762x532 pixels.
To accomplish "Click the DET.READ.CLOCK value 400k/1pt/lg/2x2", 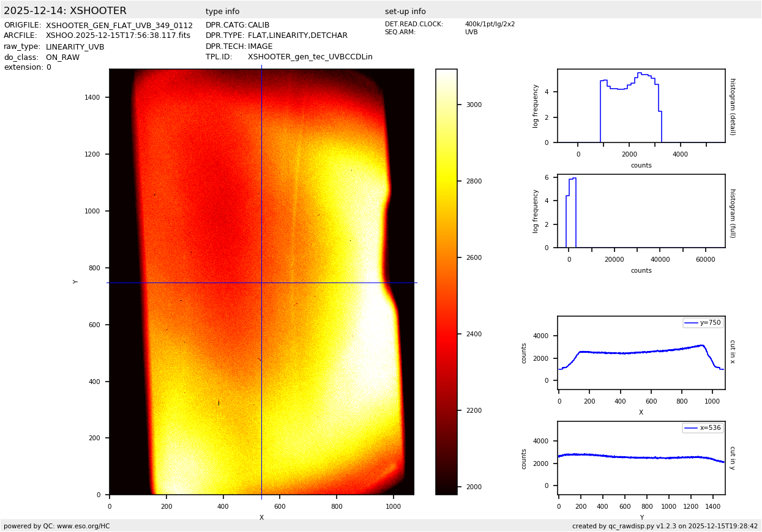I will [x=490, y=24].
